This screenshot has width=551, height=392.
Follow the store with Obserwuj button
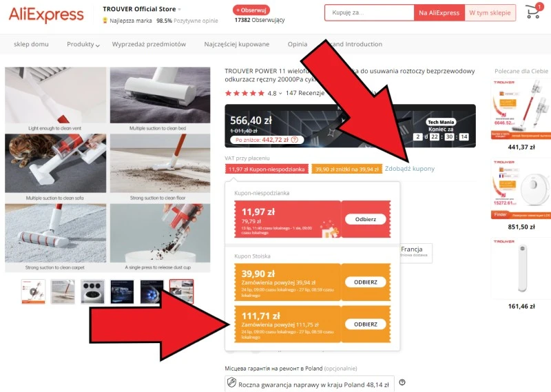251,10
